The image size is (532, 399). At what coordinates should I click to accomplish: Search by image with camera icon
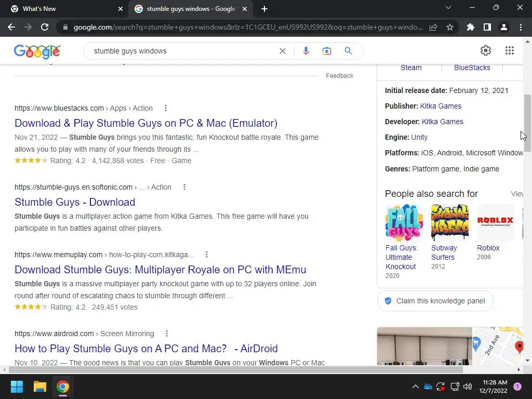tap(326, 51)
